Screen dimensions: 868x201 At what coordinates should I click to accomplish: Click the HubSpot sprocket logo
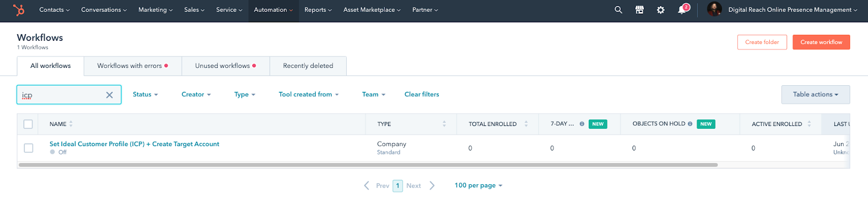click(19, 10)
